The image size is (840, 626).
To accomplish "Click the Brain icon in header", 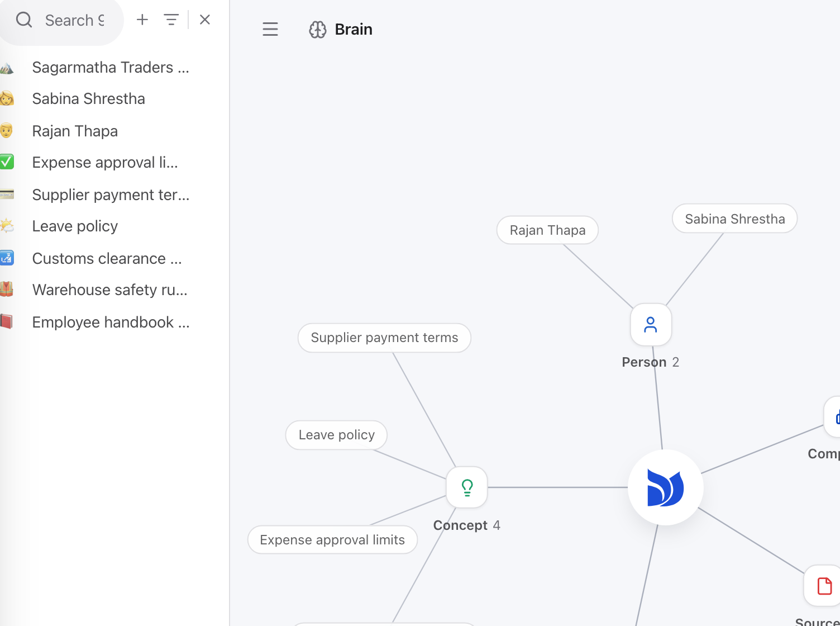I will point(318,30).
